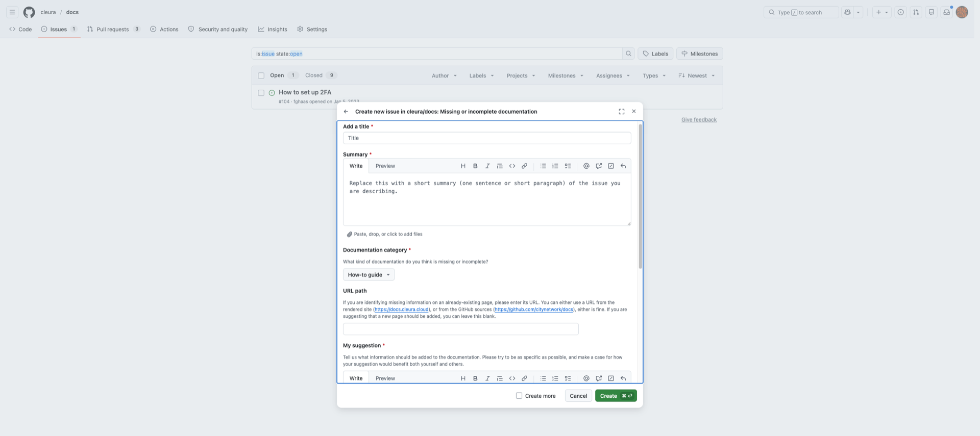Viewport: 980px width, 436px height.
Task: Open the Newest sort dropdown
Action: click(697, 75)
